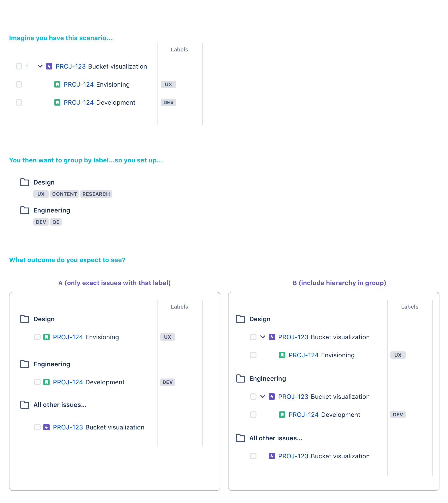448x503 pixels.
Task: Click the Labels column header in scenario table
Action: click(179, 50)
